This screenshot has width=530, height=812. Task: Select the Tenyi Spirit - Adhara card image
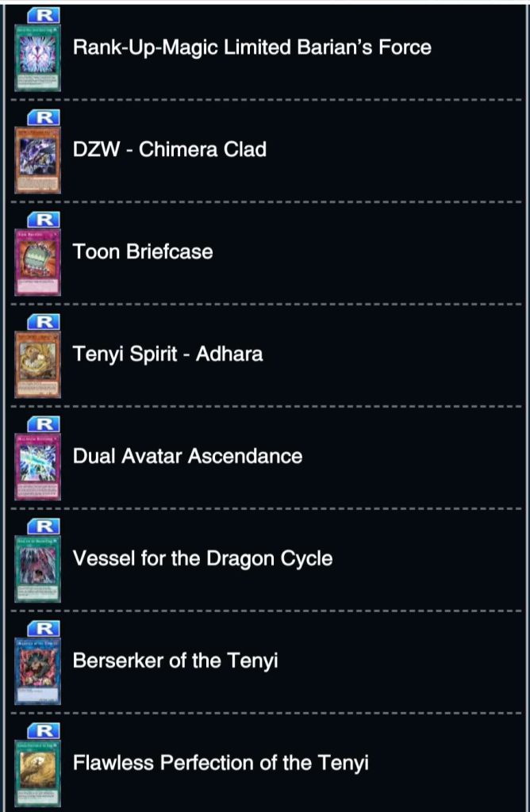(x=37, y=363)
